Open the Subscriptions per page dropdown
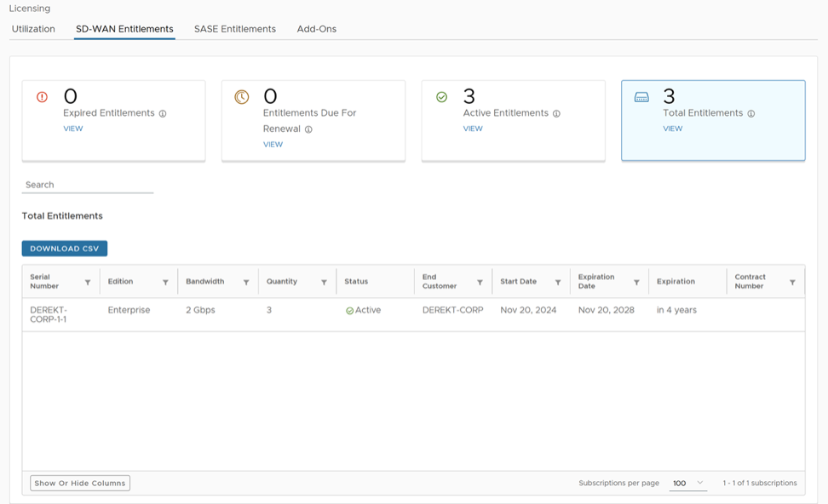This screenshot has height=504, width=828. [688, 483]
